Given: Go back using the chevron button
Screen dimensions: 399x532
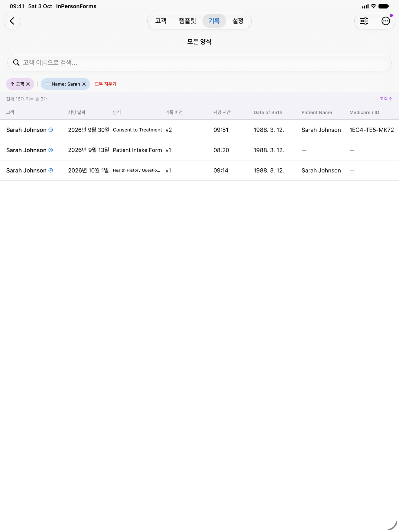Looking at the screenshot, I should (x=12, y=21).
